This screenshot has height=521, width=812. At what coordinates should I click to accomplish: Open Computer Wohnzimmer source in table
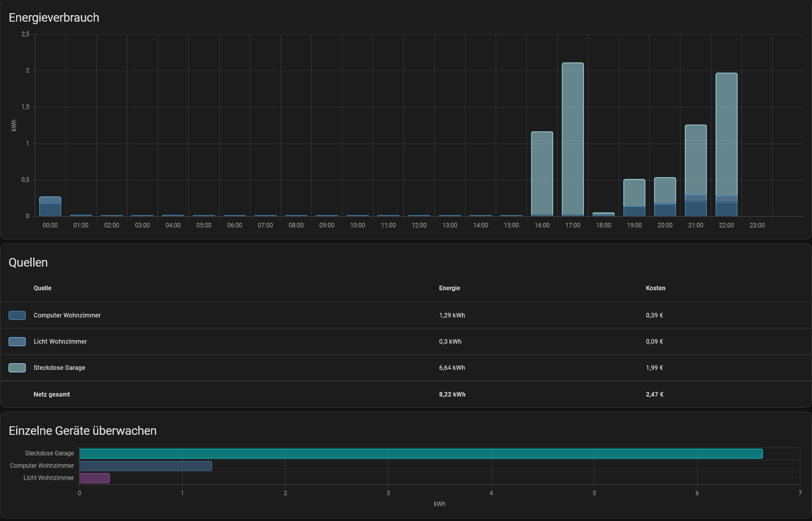pos(67,315)
